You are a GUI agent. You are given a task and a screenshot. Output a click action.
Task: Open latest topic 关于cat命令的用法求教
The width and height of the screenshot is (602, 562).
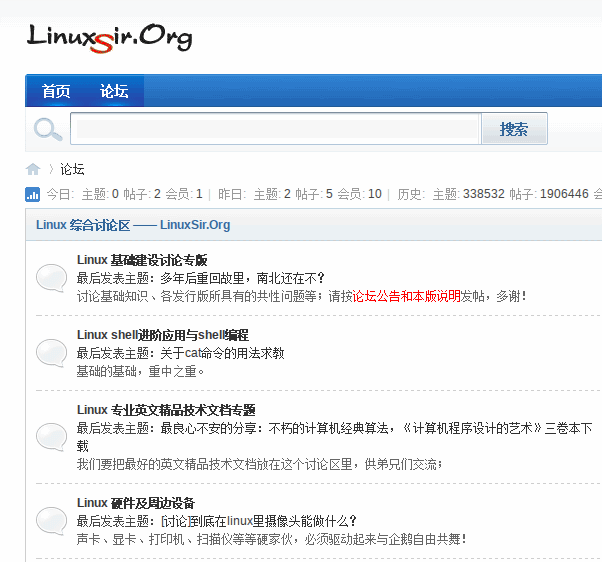point(222,353)
